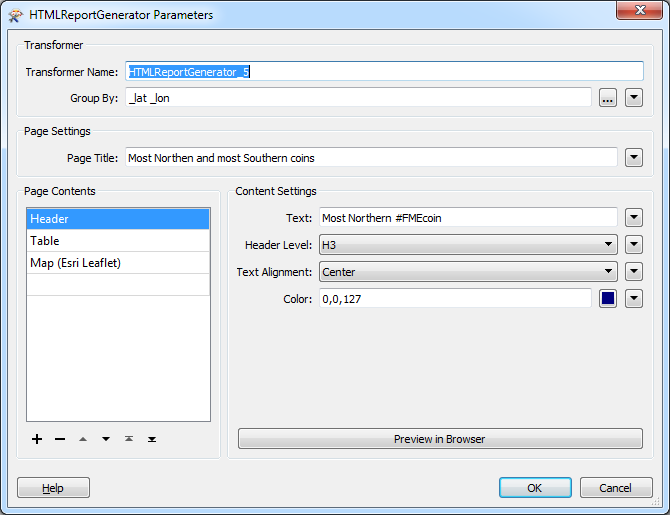Click the Transformer Name input field
This screenshot has height=515, width=670.
tap(384, 71)
